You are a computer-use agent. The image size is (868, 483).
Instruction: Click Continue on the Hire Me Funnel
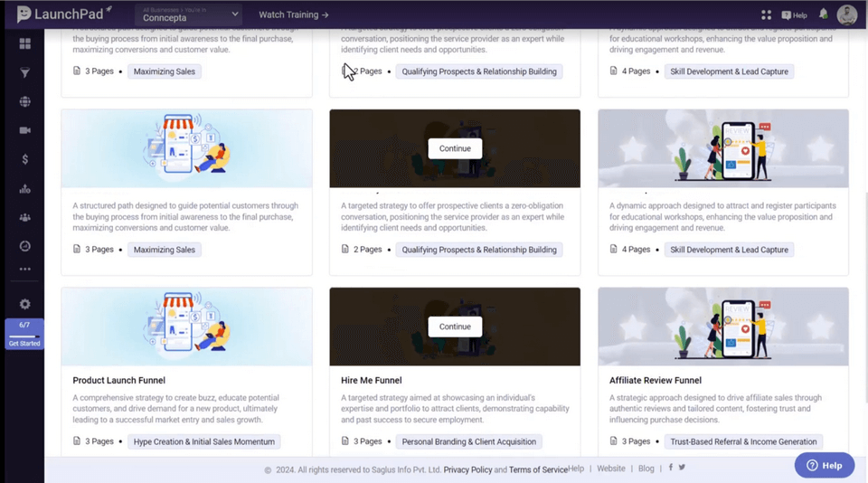455,327
